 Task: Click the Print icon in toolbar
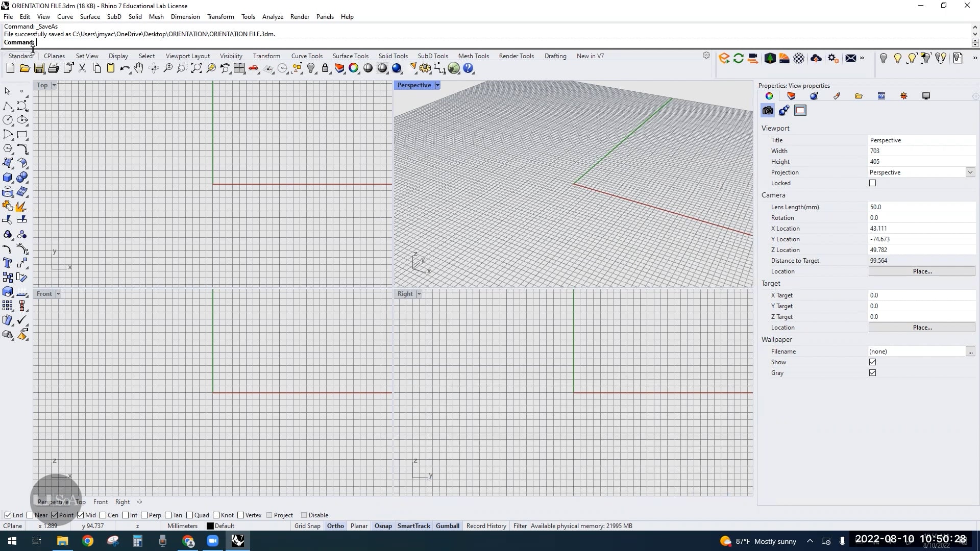[x=53, y=68]
